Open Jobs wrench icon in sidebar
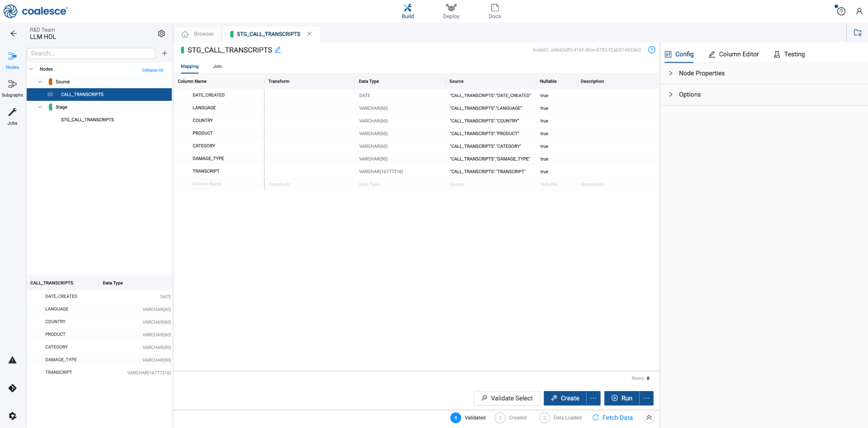Viewport: 868px width, 428px height. tap(12, 116)
